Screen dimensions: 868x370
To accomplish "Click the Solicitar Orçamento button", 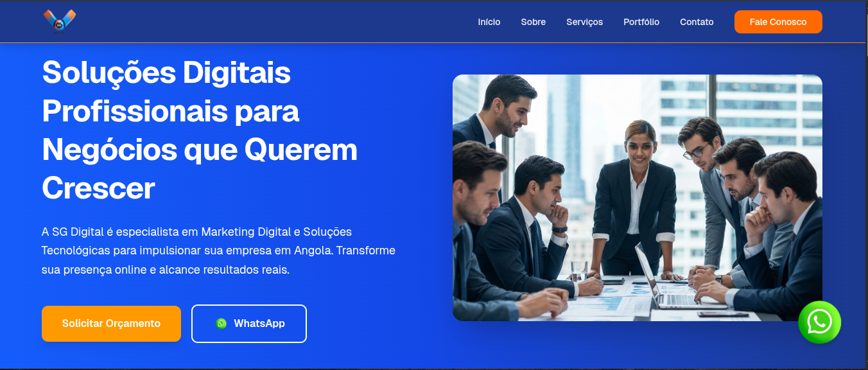I will pyautogui.click(x=111, y=323).
